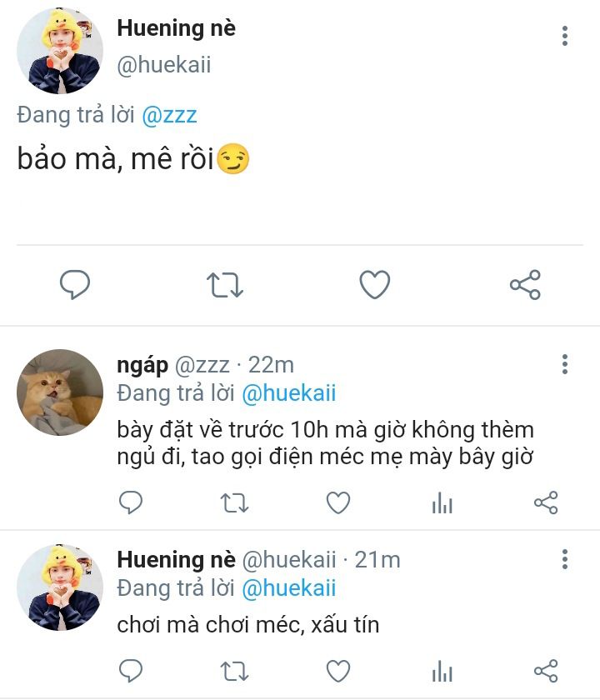Image resolution: width=600 pixels, height=700 pixels.
Task: Reply to the main tweet "bảo mà, mê rồi"
Action: tap(75, 285)
